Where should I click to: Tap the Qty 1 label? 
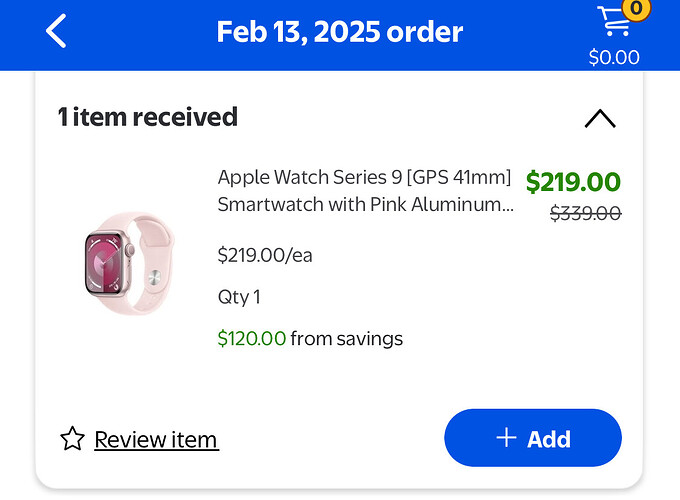coord(239,297)
